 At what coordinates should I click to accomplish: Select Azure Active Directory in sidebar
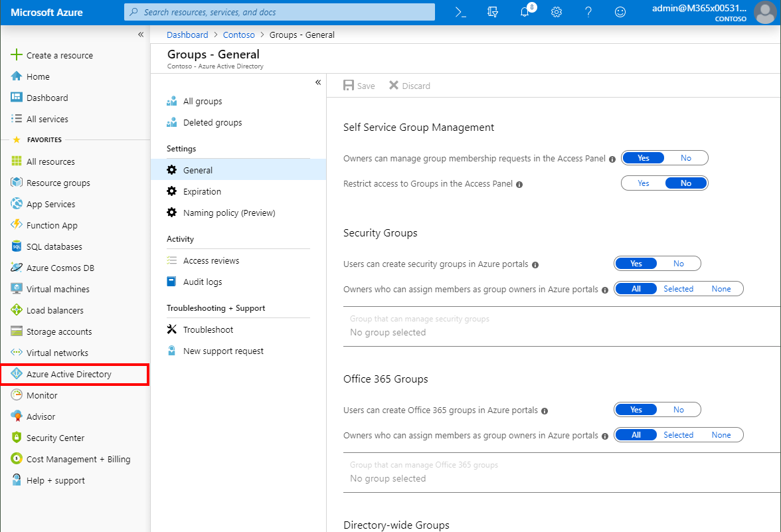69,374
